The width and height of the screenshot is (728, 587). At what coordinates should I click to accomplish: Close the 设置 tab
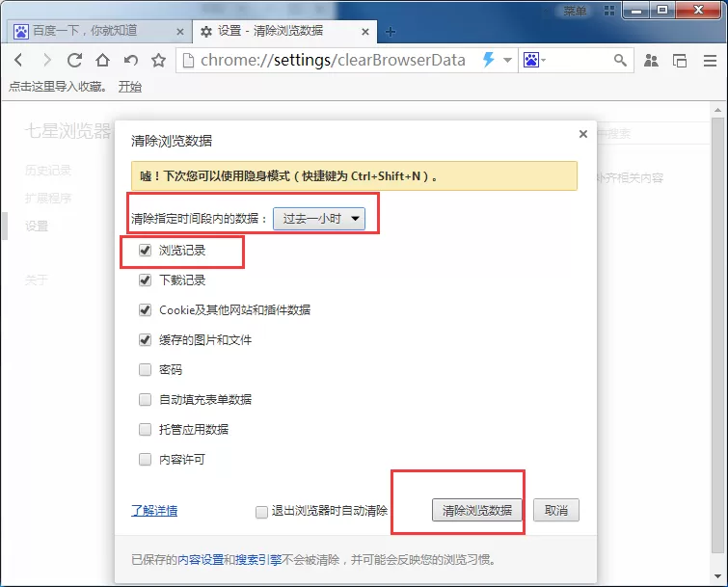tap(365, 32)
